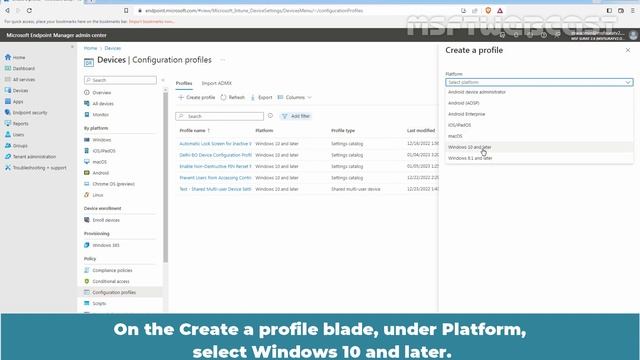Refresh the configuration profiles list
Image resolution: width=640 pixels, height=360 pixels.
(x=233, y=98)
